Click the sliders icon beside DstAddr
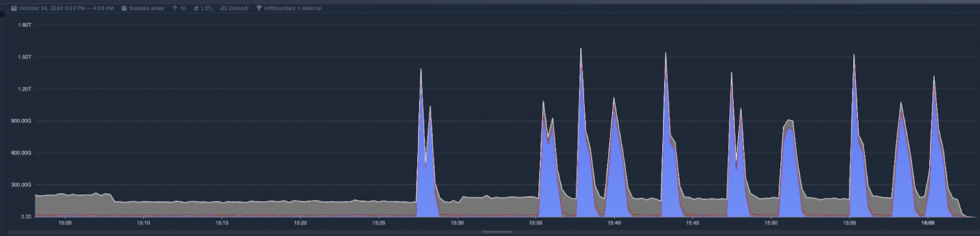 tap(223, 8)
